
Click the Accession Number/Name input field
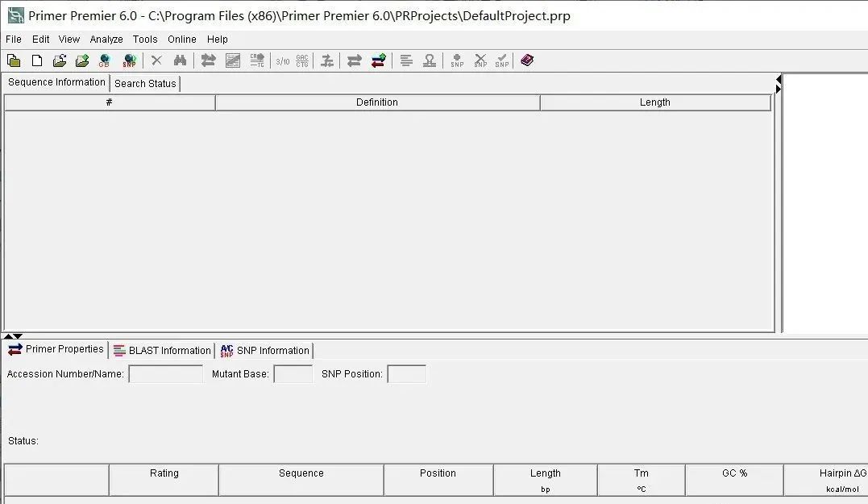(x=165, y=374)
